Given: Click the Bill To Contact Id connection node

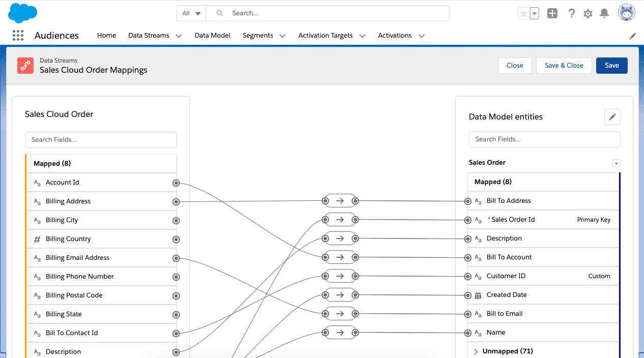Looking at the screenshot, I should tap(176, 334).
